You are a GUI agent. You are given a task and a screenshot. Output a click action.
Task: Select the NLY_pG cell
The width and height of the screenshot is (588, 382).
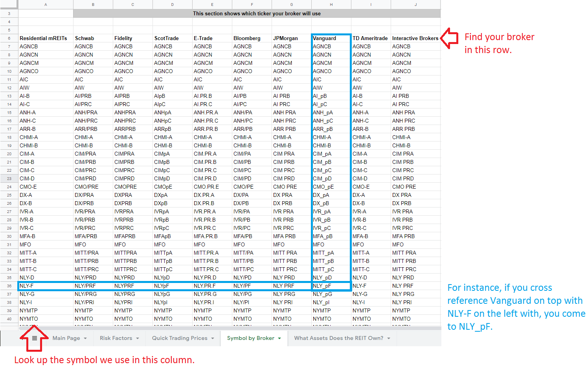point(331,294)
